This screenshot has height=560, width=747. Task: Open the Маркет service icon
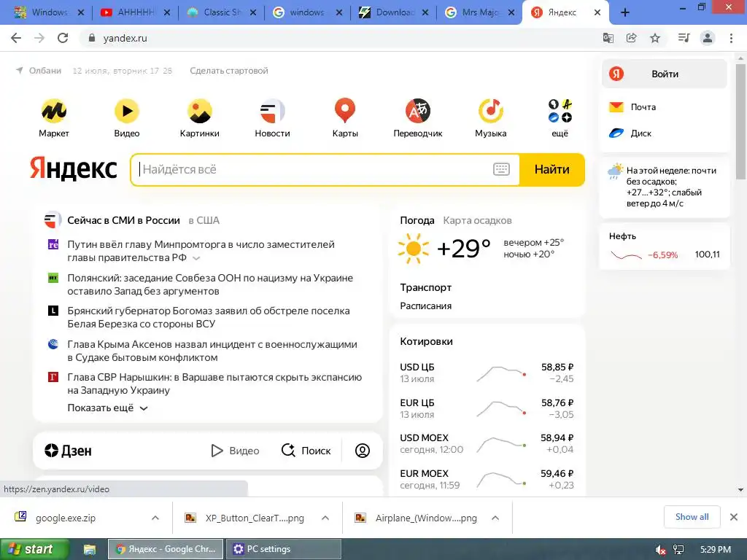(54, 111)
